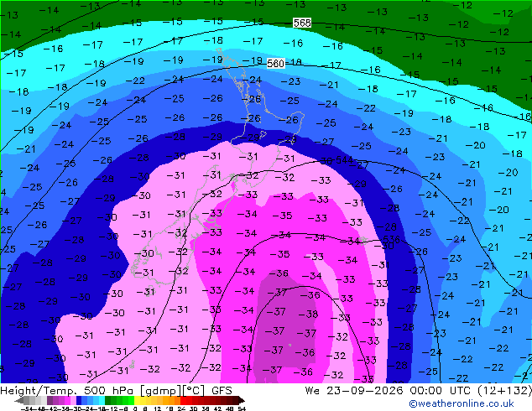The width and height of the screenshot is (532, 411).
Task: Click the (12+132) forecast hour label
Action: pyautogui.click(x=504, y=391)
